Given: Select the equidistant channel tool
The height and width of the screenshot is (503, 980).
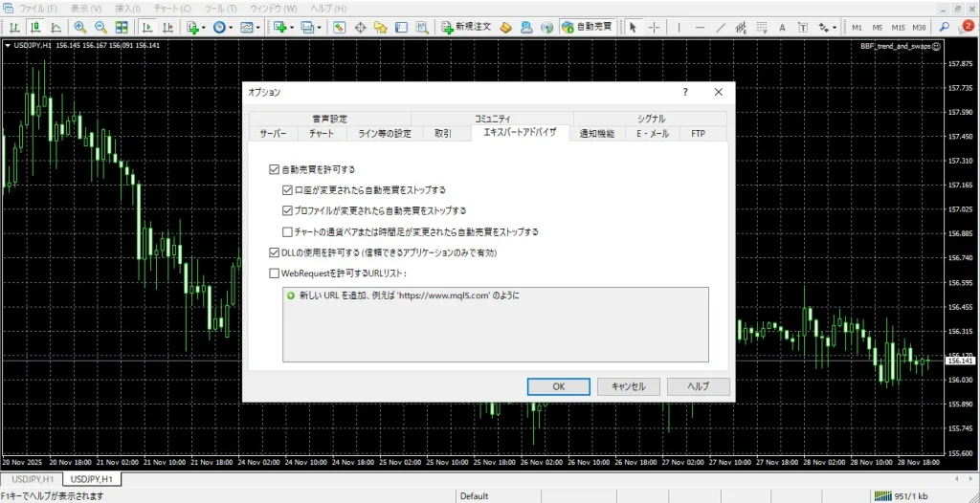Looking at the screenshot, I should pos(742,28).
